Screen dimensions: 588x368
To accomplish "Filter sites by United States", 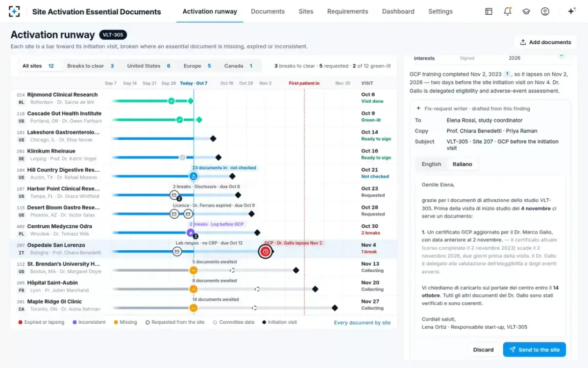I will (x=148, y=66).
